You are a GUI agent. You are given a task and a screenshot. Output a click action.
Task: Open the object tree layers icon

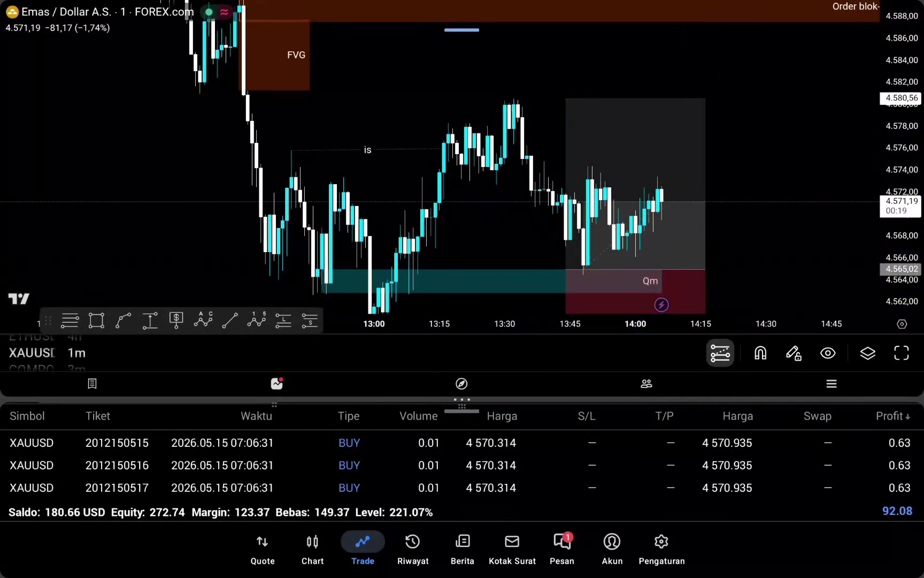tap(867, 353)
